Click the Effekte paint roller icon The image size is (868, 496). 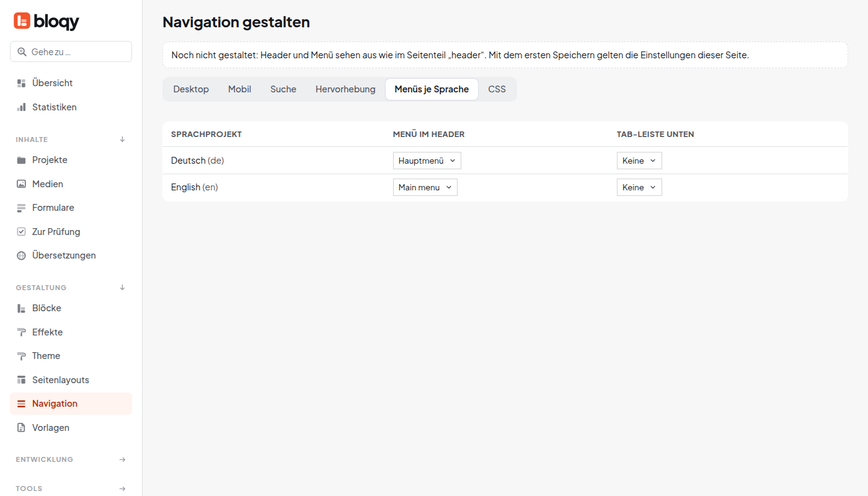(21, 332)
